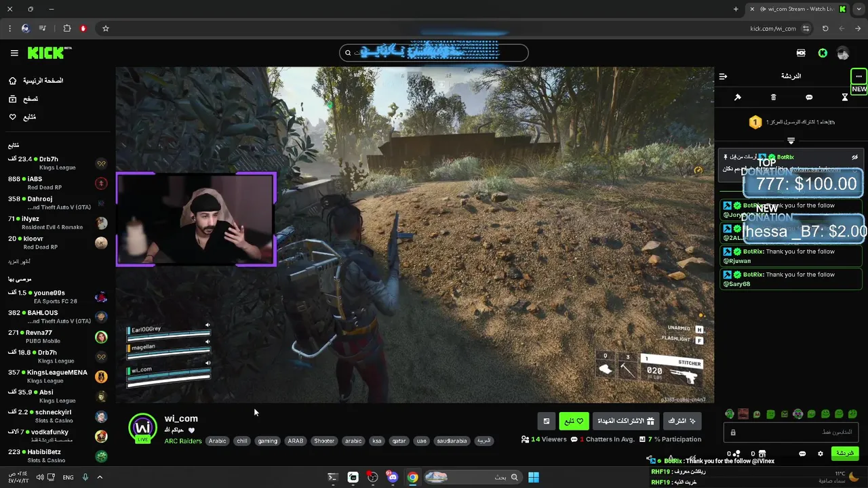The width and height of the screenshot is (868, 488).
Task: Open chat settings gear icon
Action: click(821, 453)
